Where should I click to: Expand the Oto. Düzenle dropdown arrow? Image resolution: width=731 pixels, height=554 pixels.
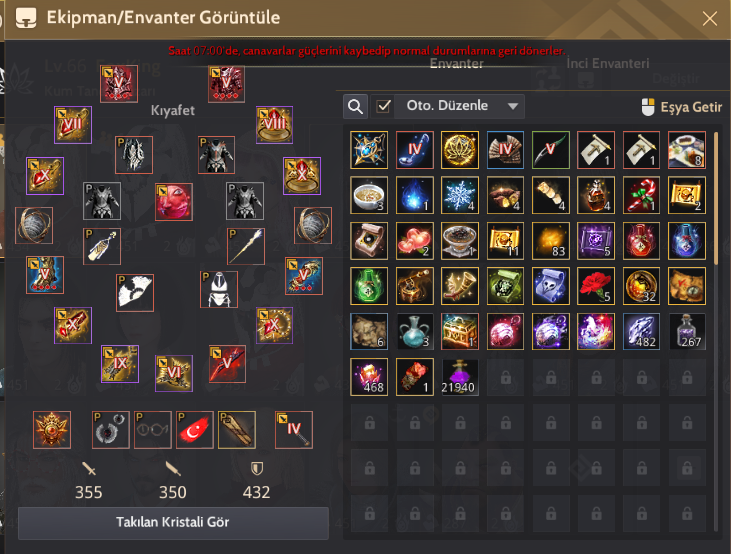click(513, 106)
